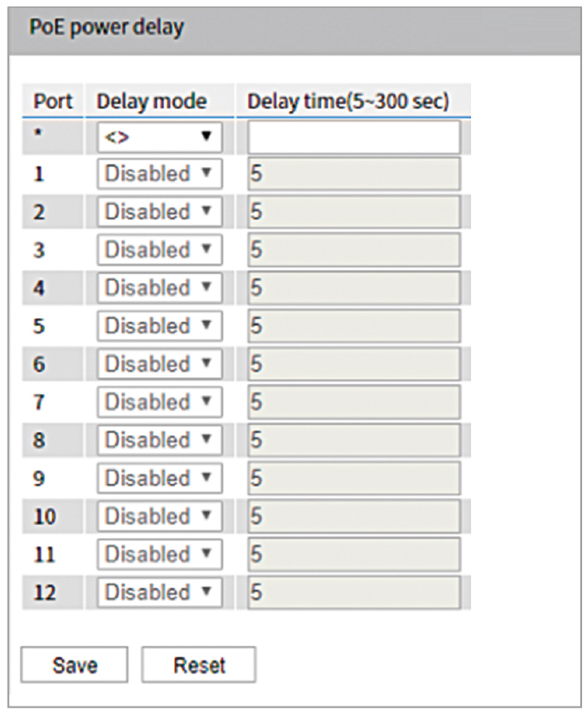This screenshot has height=716, width=588.
Task: Click the Reset button
Action: point(198,664)
